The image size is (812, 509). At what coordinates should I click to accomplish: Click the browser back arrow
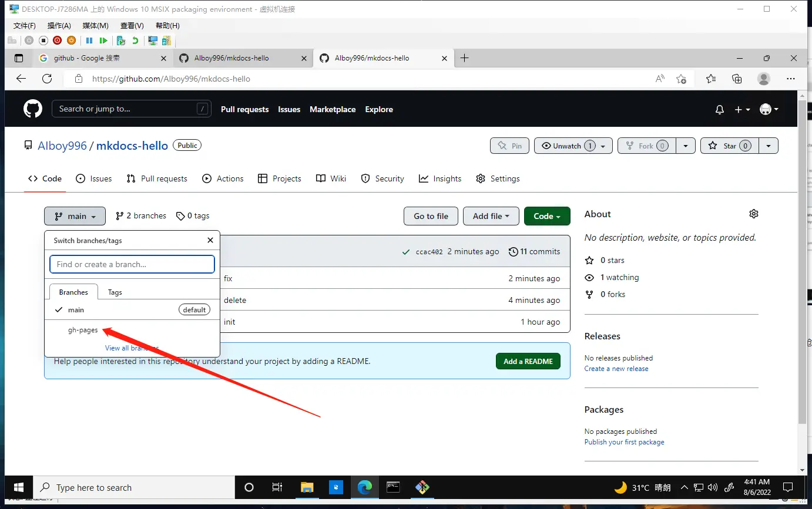point(21,79)
